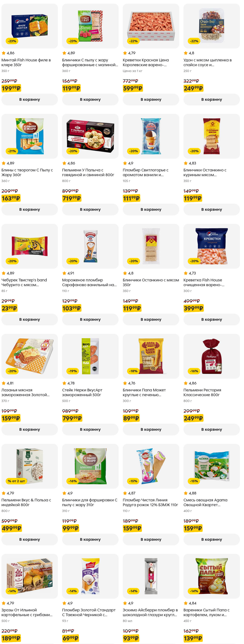Click 119.99₽ price of Блинчики Останкино с мясом
This screenshot has height=644, width=244.
click(132, 308)
